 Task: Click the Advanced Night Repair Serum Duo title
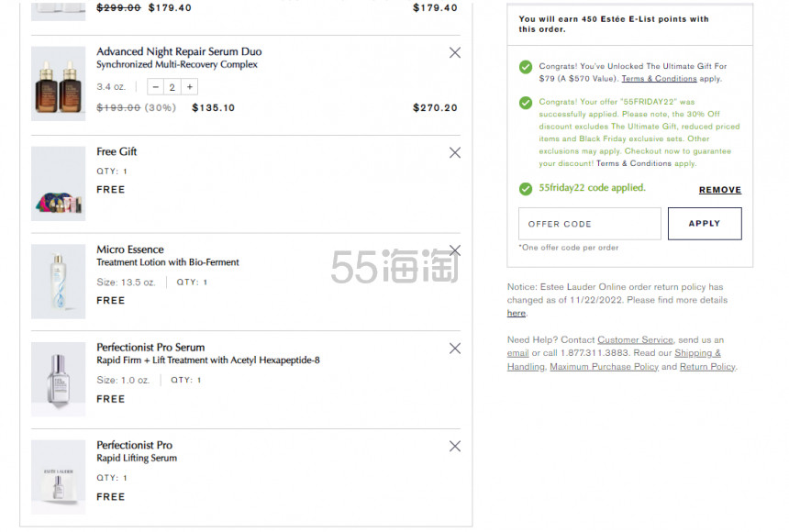pos(179,51)
